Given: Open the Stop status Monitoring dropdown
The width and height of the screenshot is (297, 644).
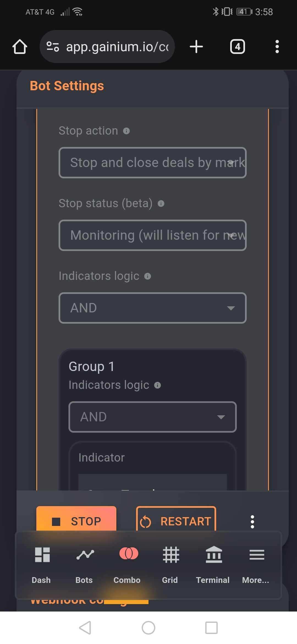Looking at the screenshot, I should pyautogui.click(x=153, y=235).
